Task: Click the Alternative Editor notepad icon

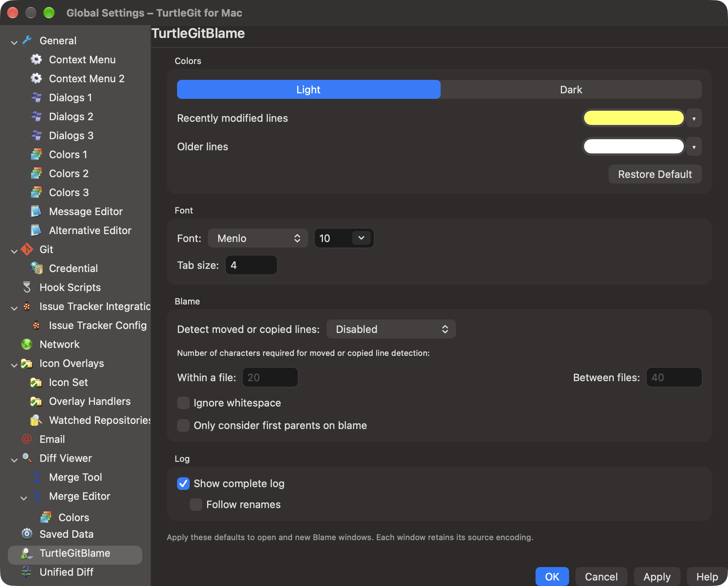Action: [36, 231]
